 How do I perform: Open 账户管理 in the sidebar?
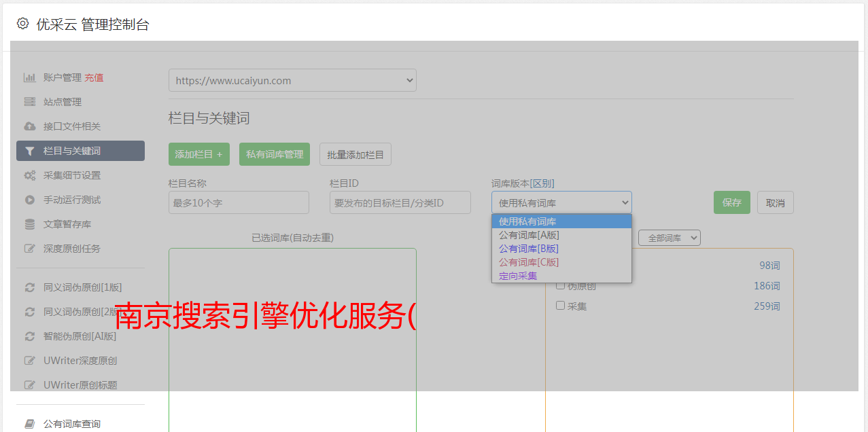(63, 77)
